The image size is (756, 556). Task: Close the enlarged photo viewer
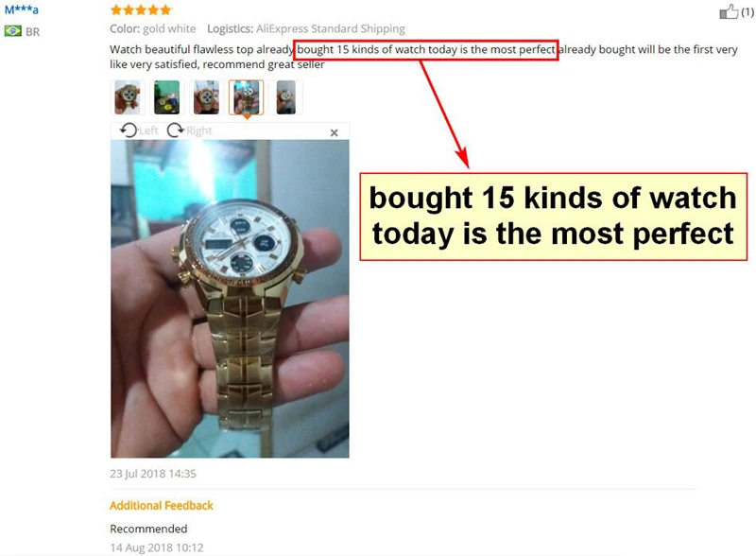click(x=335, y=132)
